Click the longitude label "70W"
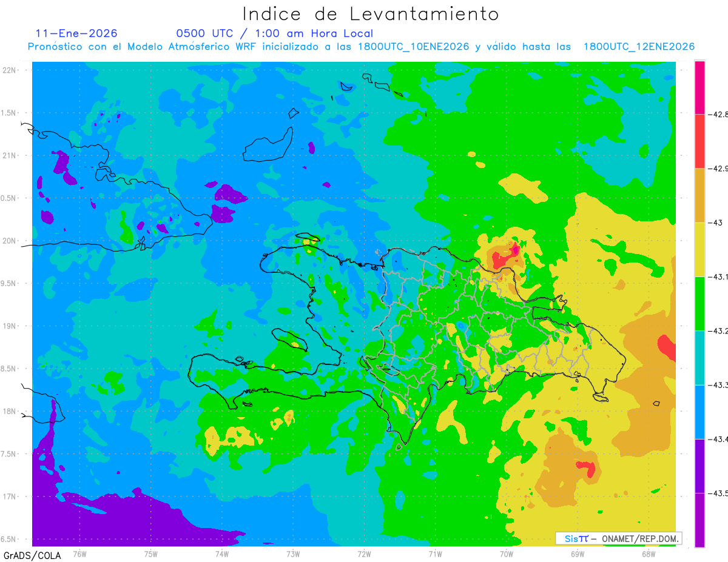This screenshot has width=728, height=562. [507, 553]
